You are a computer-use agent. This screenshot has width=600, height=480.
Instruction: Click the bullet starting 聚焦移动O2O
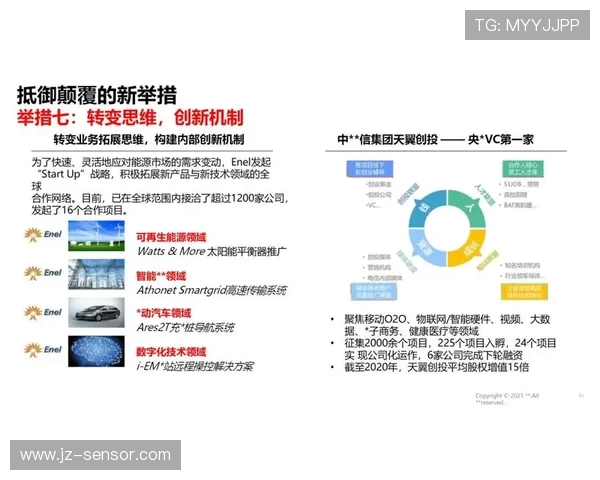[x=447, y=325]
